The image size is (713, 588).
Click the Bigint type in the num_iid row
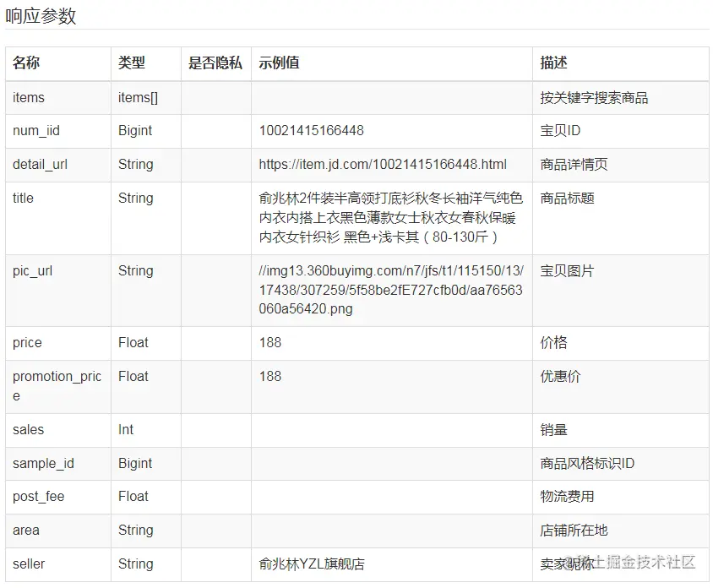[x=135, y=131]
